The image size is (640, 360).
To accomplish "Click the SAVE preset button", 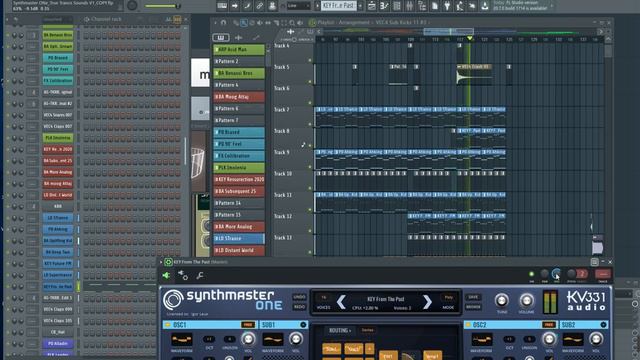I will pos(473,297).
